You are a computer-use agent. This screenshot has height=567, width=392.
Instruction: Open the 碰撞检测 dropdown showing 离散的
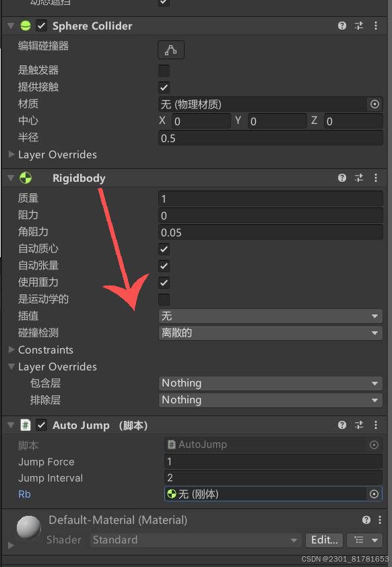tap(271, 333)
